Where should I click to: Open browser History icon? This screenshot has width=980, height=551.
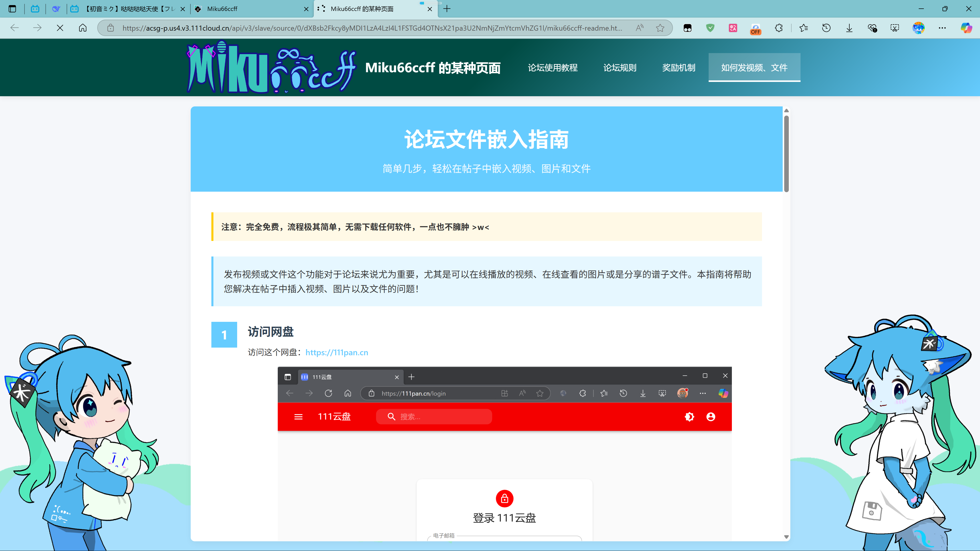coord(826,28)
